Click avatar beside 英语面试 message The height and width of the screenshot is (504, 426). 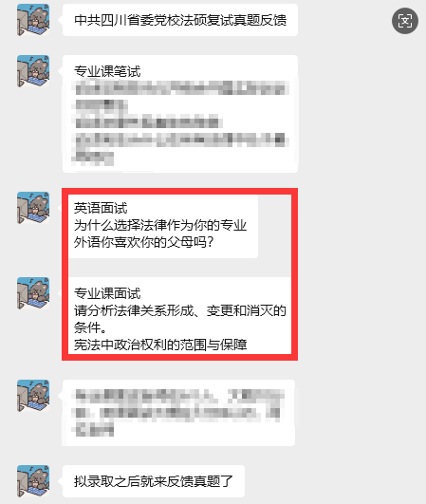click(x=33, y=208)
